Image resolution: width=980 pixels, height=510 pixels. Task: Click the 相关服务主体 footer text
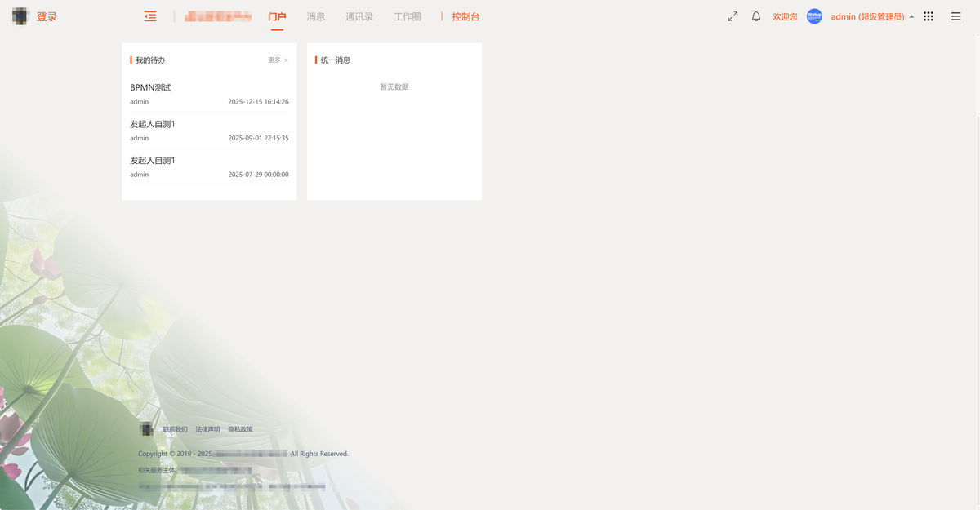(157, 471)
